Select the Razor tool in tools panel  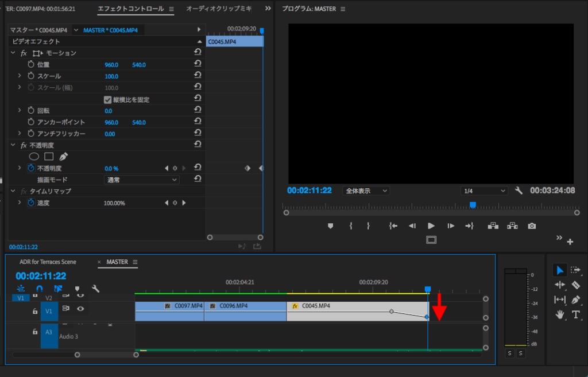click(576, 285)
